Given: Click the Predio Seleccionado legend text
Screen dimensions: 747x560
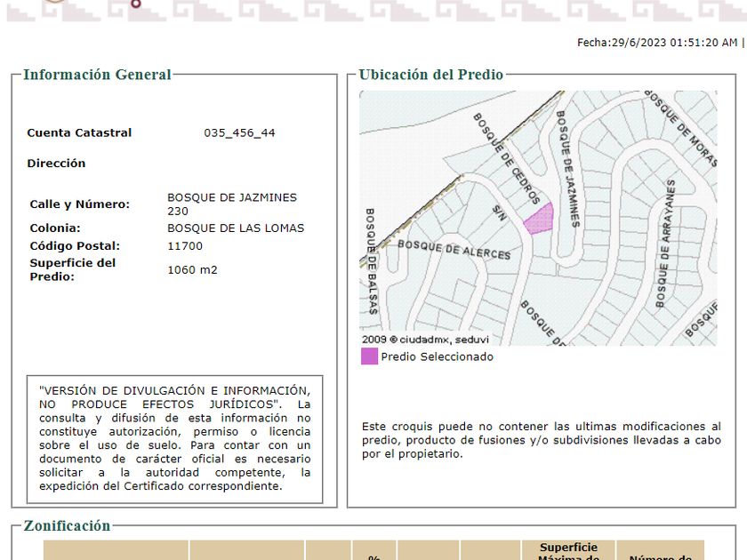Looking at the screenshot, I should [437, 356].
